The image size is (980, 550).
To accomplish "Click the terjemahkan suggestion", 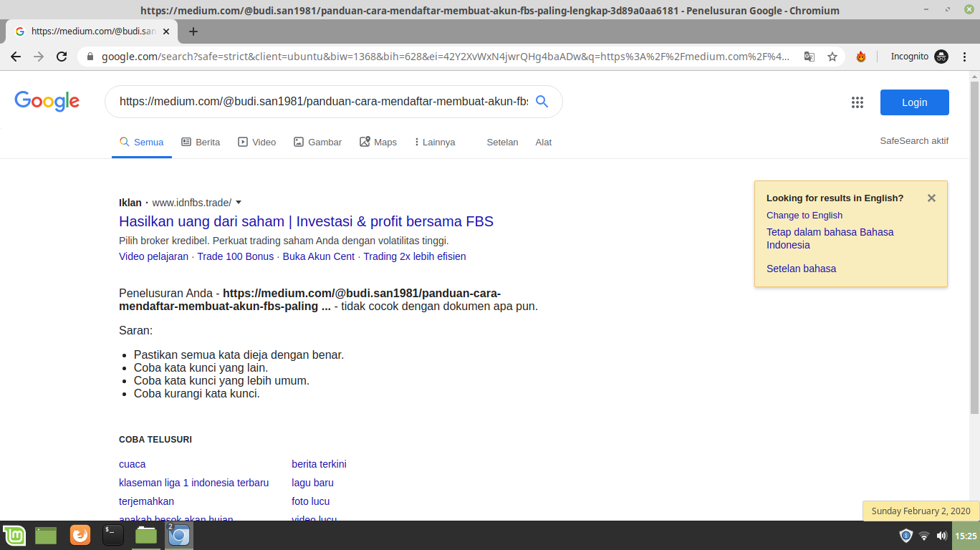I will pyautogui.click(x=146, y=501).
